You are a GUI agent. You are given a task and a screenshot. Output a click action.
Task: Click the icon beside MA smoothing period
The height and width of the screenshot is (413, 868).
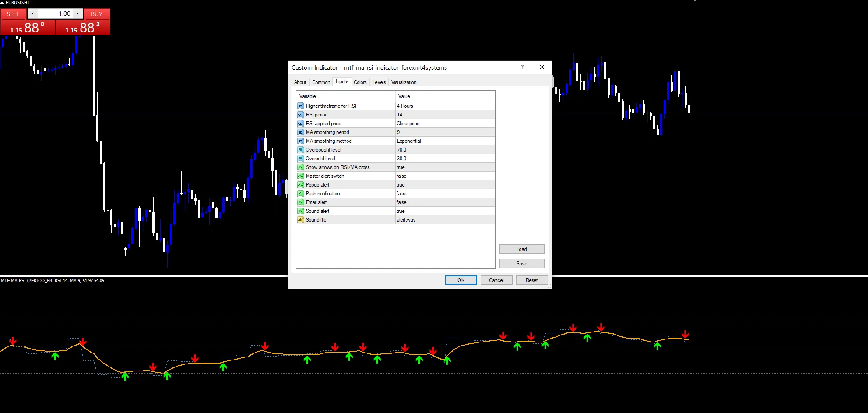pyautogui.click(x=300, y=132)
